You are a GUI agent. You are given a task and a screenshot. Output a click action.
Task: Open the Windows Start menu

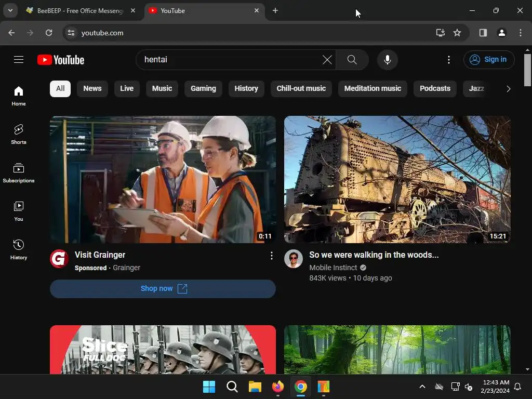click(209, 387)
